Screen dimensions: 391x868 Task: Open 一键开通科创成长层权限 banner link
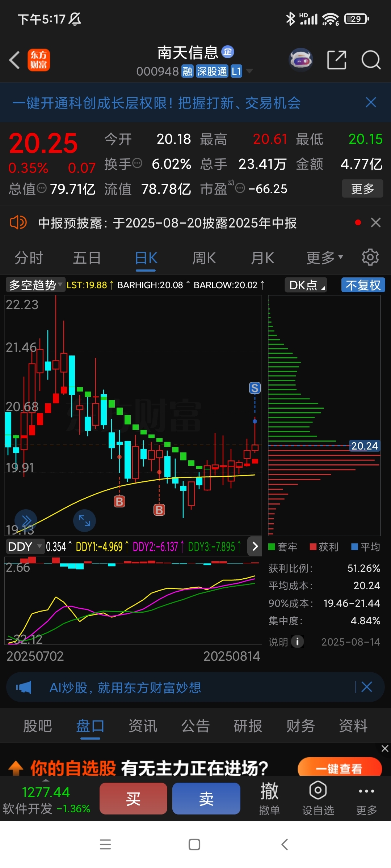156,103
